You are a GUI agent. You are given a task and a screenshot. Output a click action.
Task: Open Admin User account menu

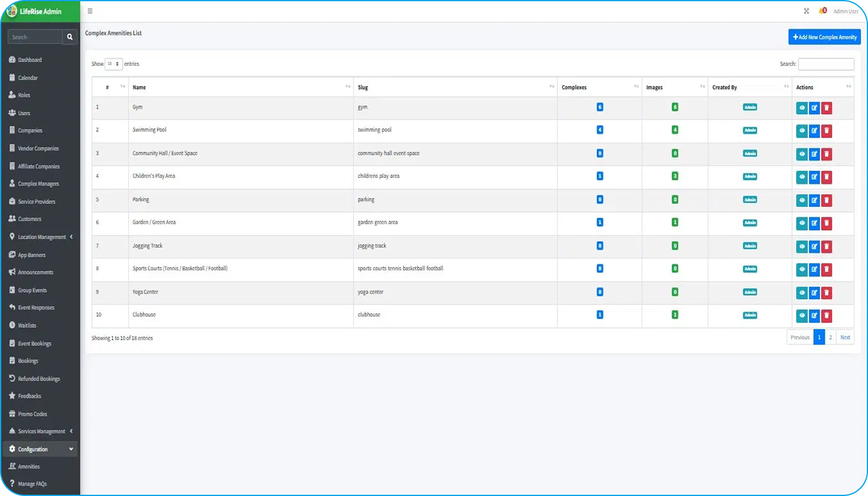[x=846, y=11]
